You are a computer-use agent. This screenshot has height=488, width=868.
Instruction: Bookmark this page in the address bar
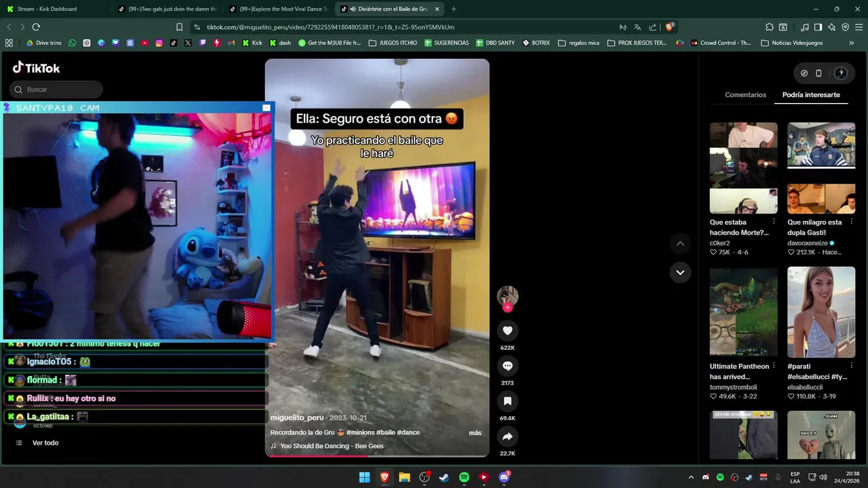pyautogui.click(x=179, y=27)
